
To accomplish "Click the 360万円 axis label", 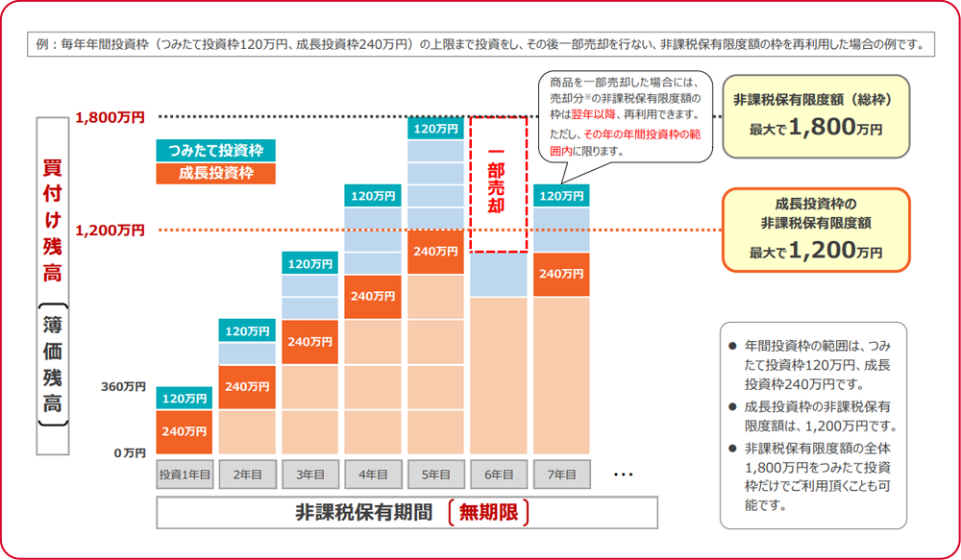I will (125, 387).
